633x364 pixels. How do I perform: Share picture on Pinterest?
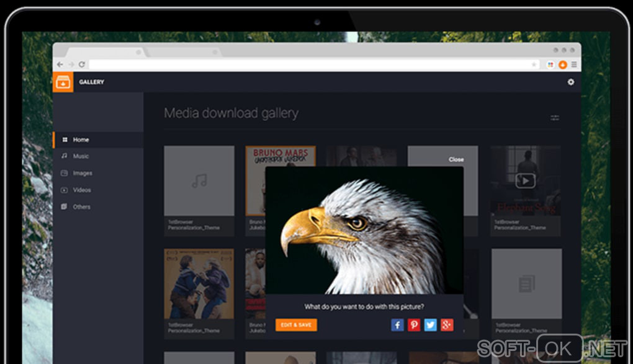click(414, 325)
